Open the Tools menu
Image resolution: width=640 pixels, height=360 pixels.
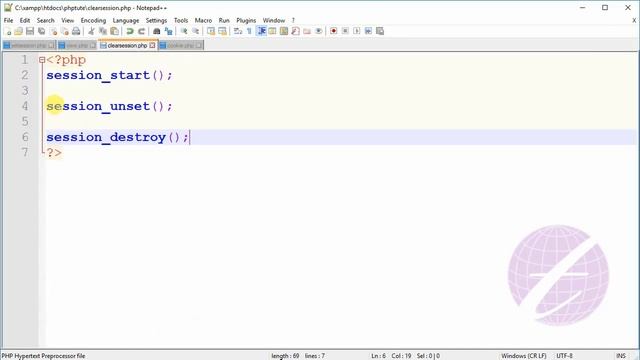[181, 20]
